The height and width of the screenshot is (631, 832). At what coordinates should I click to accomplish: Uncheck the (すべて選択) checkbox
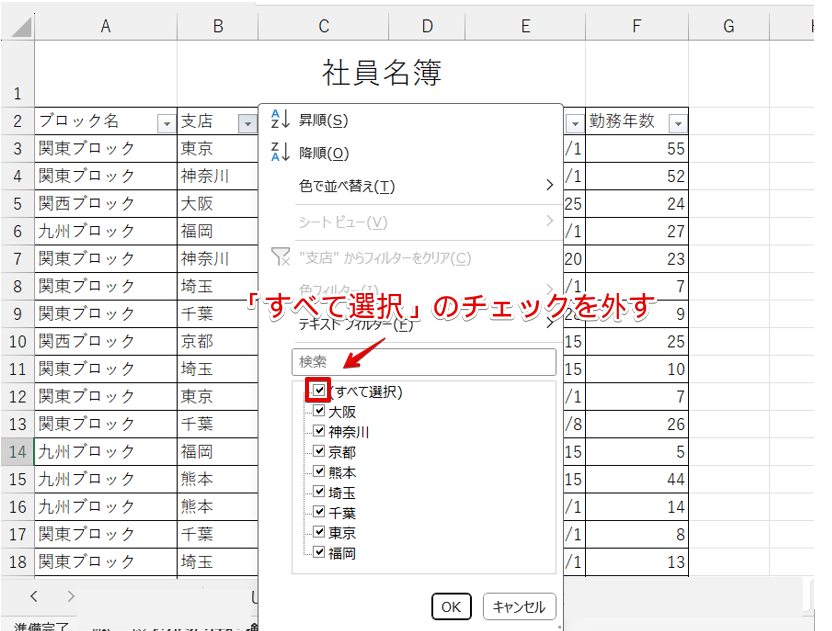(319, 391)
